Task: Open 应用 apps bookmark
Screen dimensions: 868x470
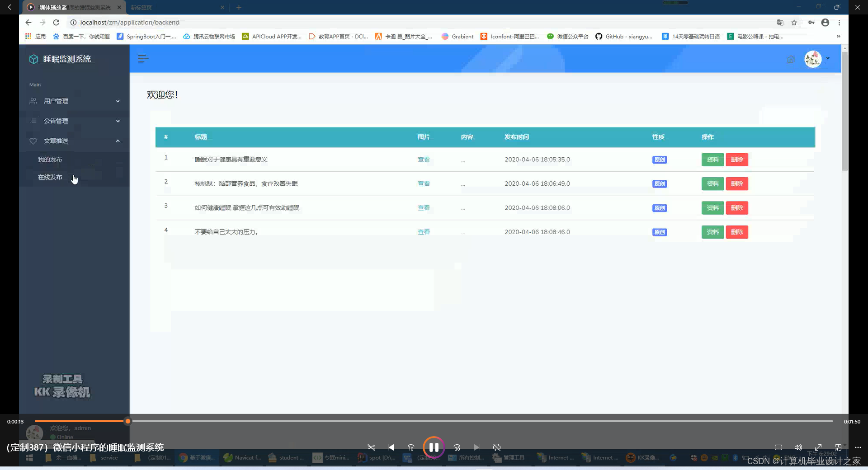Action: tap(35, 37)
